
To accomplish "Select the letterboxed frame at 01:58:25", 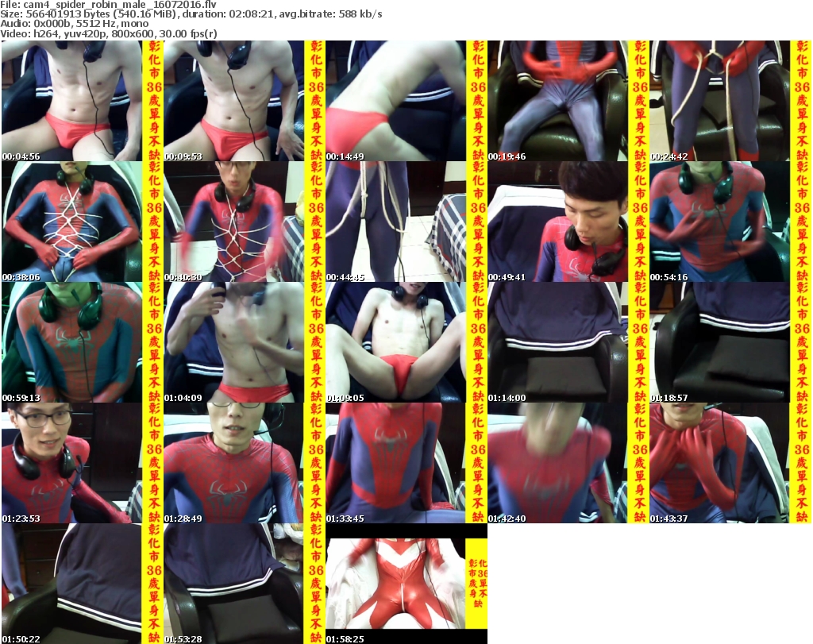I will [x=406, y=584].
